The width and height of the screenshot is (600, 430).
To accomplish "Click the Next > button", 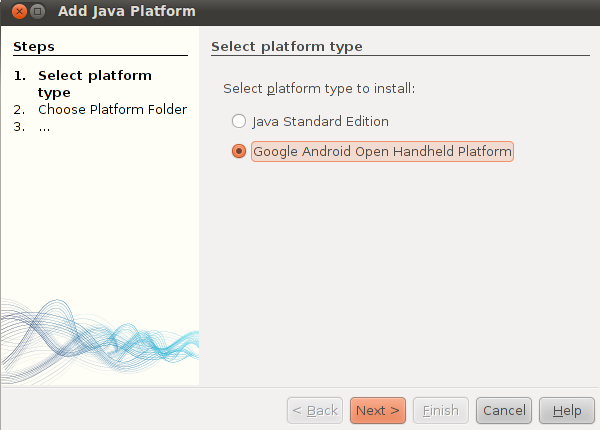I will [x=378, y=410].
